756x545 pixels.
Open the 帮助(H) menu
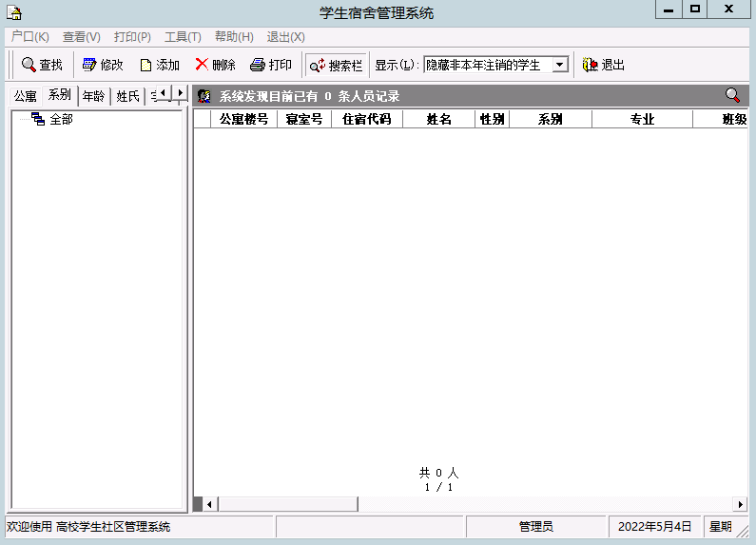click(234, 37)
